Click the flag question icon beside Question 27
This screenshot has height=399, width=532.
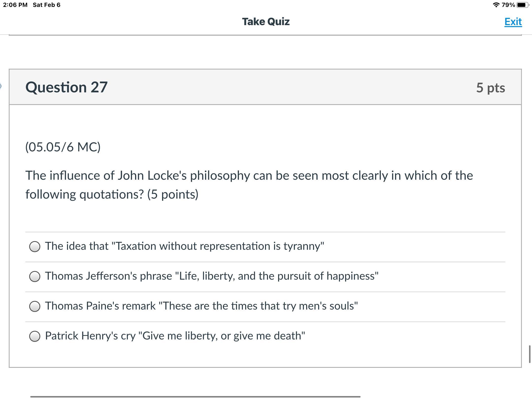click(1, 86)
